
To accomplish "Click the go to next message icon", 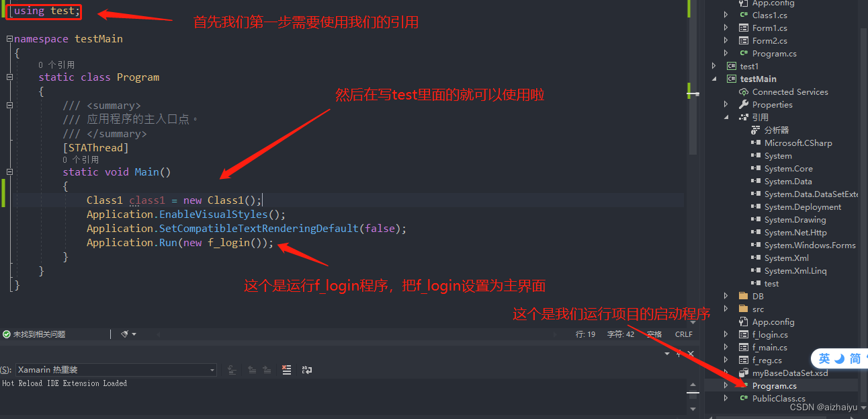I will [x=267, y=370].
